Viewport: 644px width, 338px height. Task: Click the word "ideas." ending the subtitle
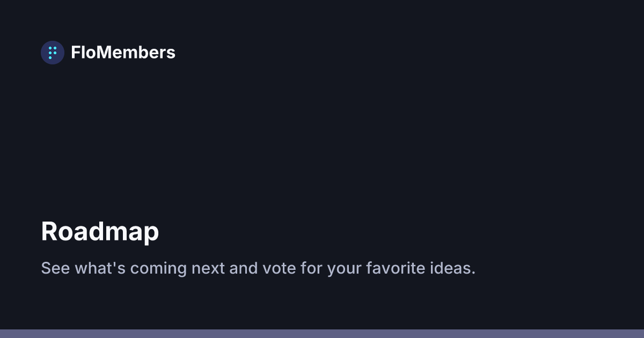(x=453, y=268)
